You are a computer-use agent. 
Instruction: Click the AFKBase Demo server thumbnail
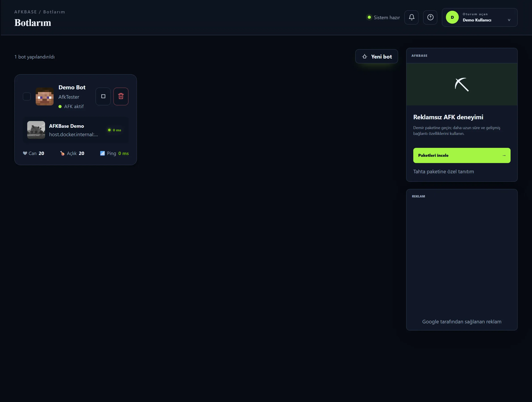point(36,130)
